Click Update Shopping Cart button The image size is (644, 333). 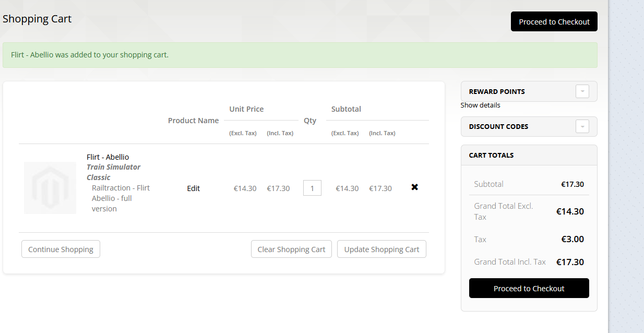381,249
